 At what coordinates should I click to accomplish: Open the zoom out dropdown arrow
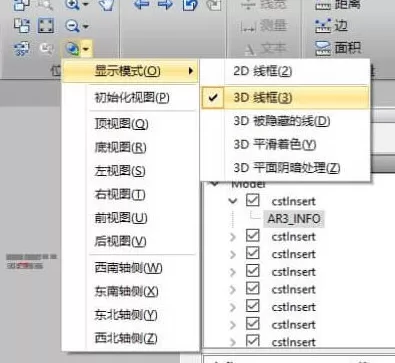click(x=85, y=26)
